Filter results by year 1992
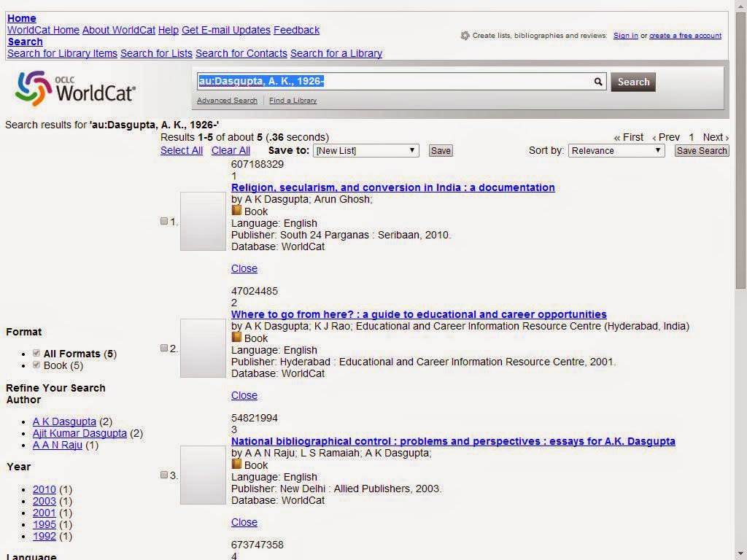This screenshot has height=560, width=747. coord(44,536)
